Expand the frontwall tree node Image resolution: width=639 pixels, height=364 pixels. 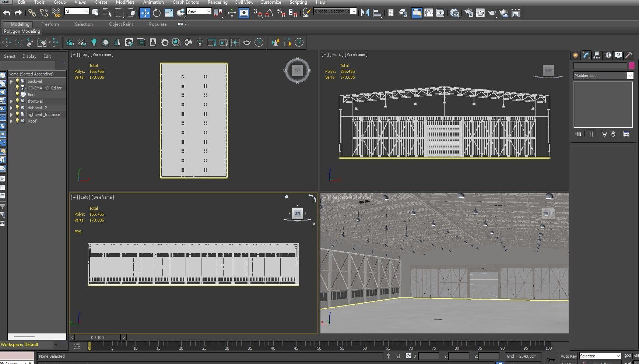tap(11, 101)
